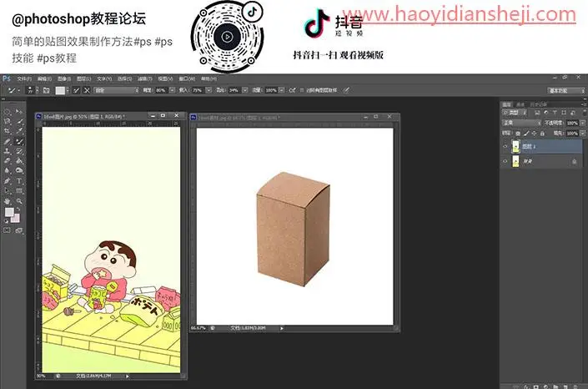Toggle Quick Mask mode

[7, 230]
